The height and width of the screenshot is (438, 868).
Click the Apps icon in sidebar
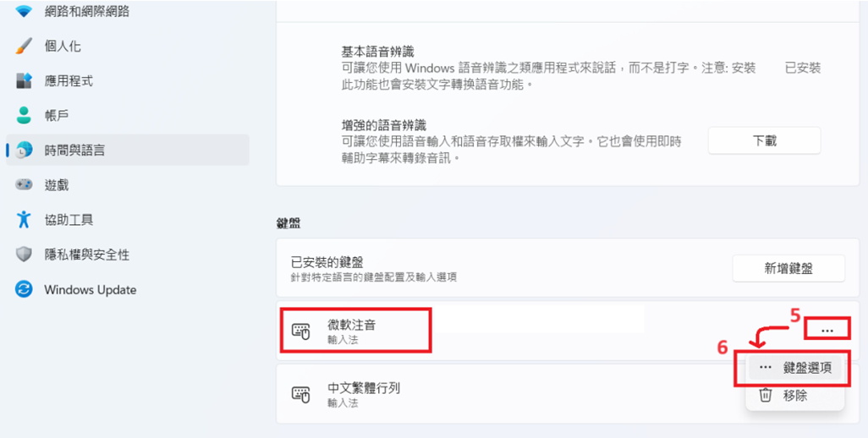click(24, 81)
